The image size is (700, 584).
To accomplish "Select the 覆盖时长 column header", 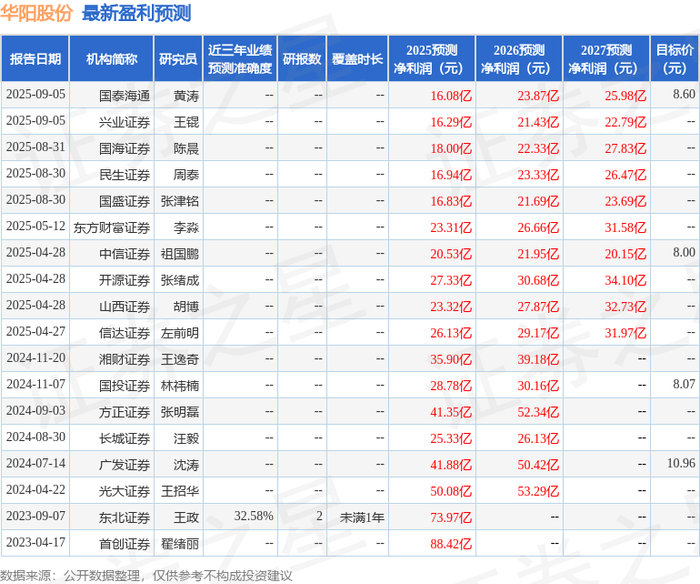I will pos(357,59).
